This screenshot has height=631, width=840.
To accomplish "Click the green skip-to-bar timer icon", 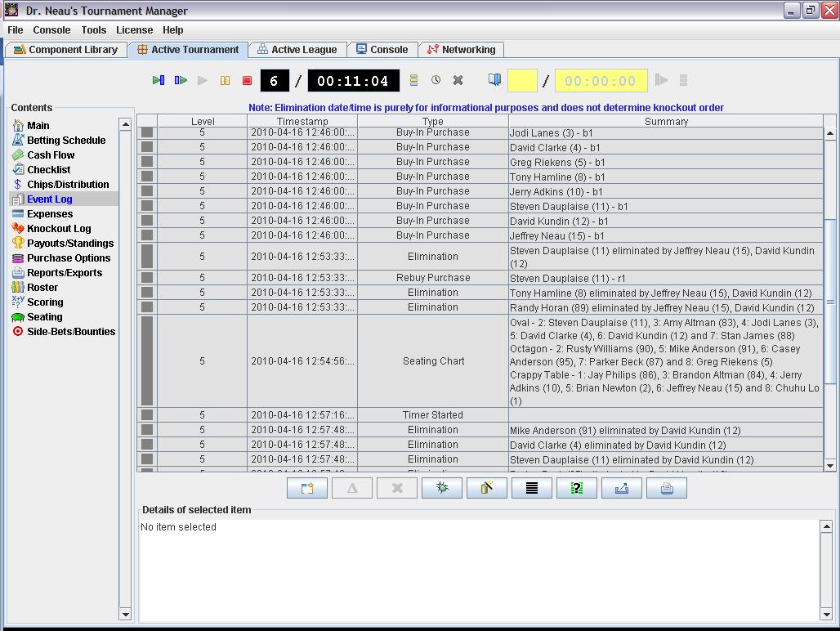I will pyautogui.click(x=158, y=80).
